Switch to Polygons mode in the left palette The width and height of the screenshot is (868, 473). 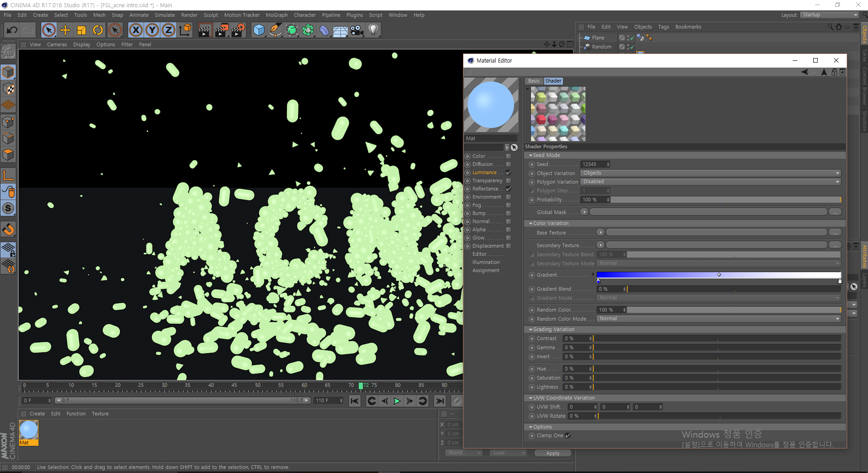[8, 155]
